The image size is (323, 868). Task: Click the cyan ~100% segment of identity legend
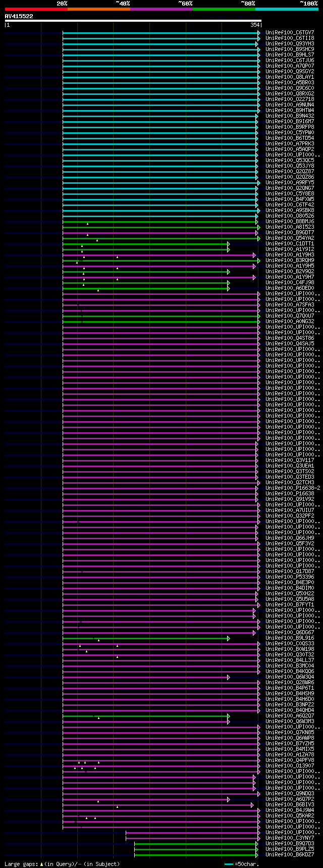[x=287, y=9]
